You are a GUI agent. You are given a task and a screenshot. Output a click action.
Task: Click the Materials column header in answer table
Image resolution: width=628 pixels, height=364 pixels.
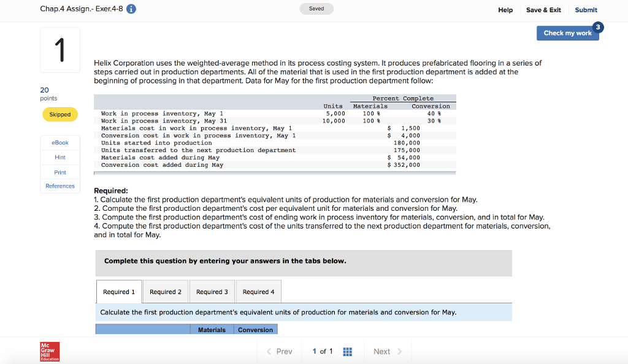pos(212,329)
